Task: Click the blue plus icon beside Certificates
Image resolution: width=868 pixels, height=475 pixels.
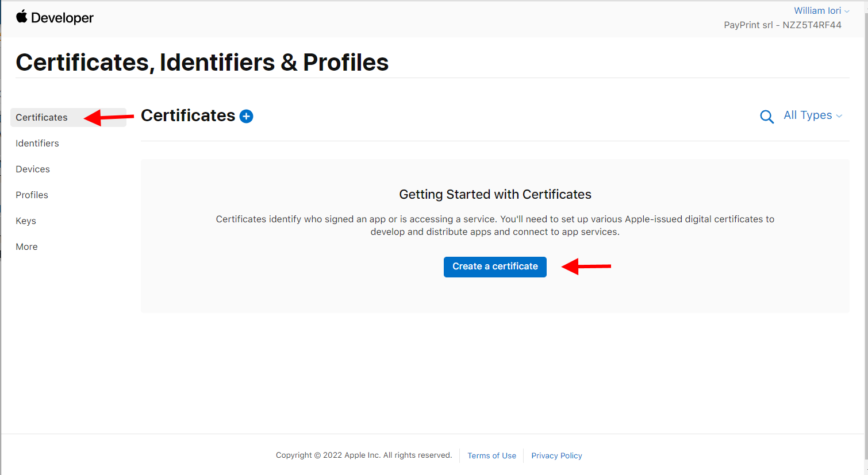Action: (x=246, y=116)
